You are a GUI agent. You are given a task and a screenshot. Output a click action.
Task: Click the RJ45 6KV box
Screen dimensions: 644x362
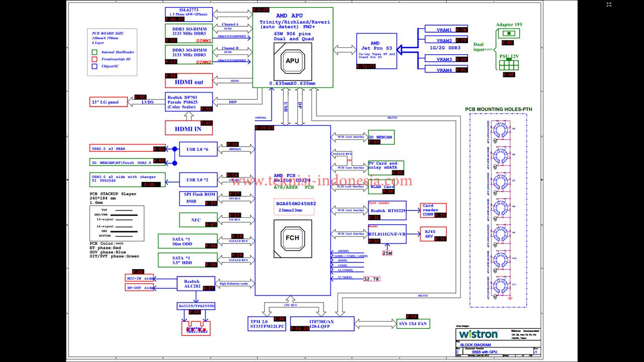click(x=433, y=234)
